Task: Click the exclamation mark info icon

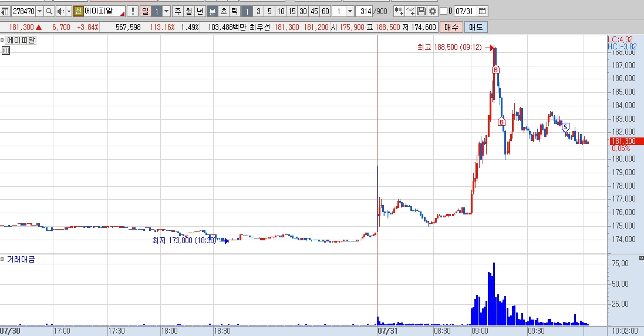Action: [x=133, y=12]
